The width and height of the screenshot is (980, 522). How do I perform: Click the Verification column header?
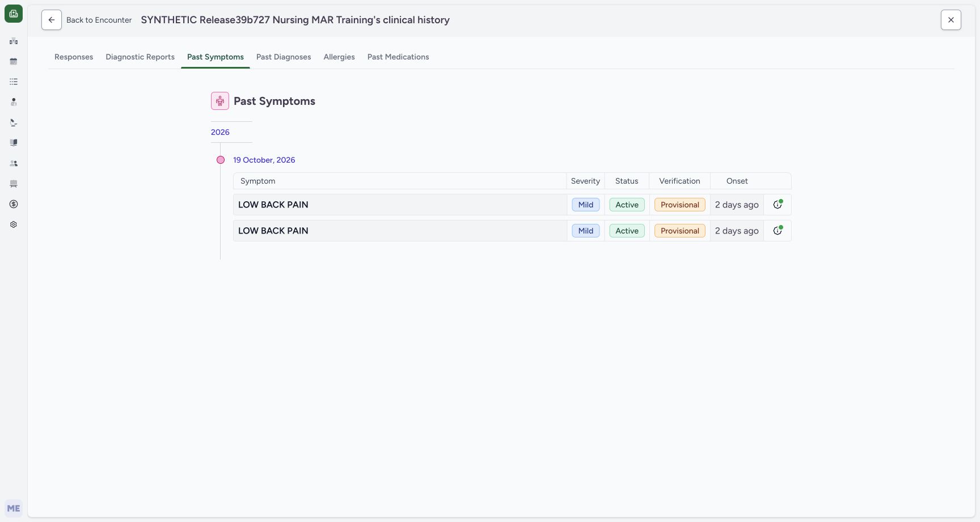coord(679,181)
